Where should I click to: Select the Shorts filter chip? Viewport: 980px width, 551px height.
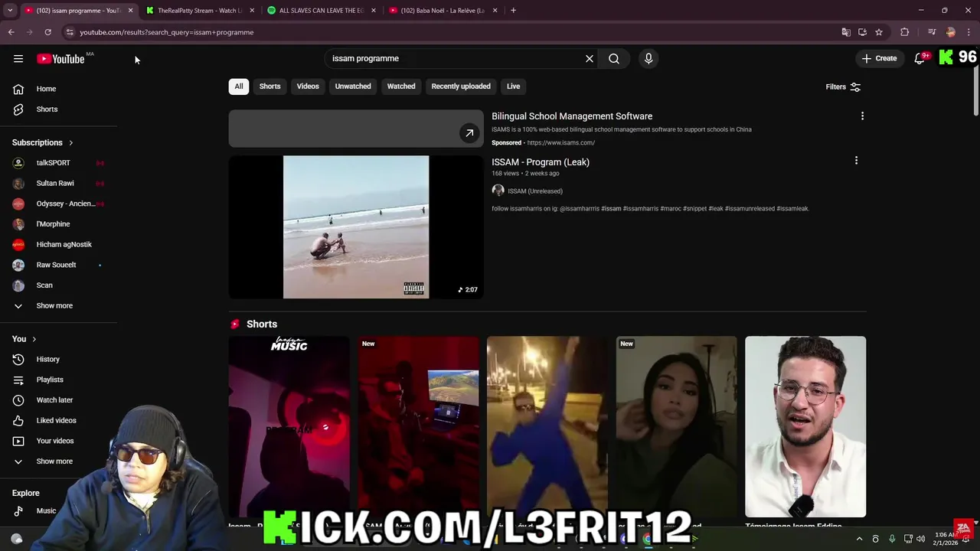[269, 86]
